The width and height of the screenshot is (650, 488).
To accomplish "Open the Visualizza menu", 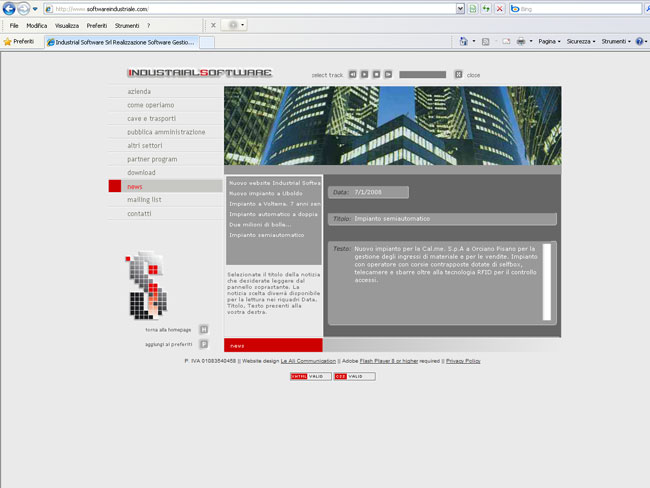I will 67,26.
